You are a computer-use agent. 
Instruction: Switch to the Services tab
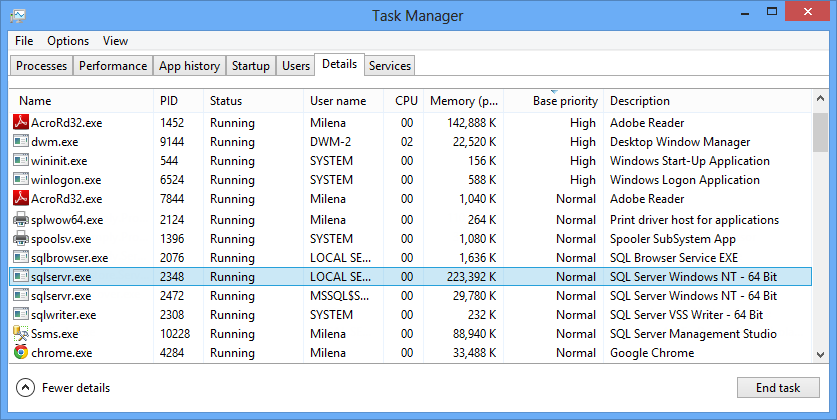point(389,66)
